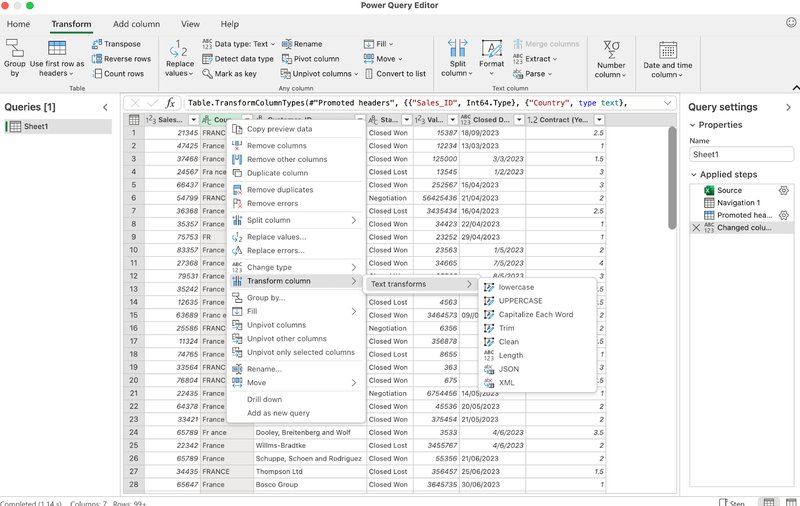Open settings gear for Source step
800x506 pixels.
[x=784, y=190]
